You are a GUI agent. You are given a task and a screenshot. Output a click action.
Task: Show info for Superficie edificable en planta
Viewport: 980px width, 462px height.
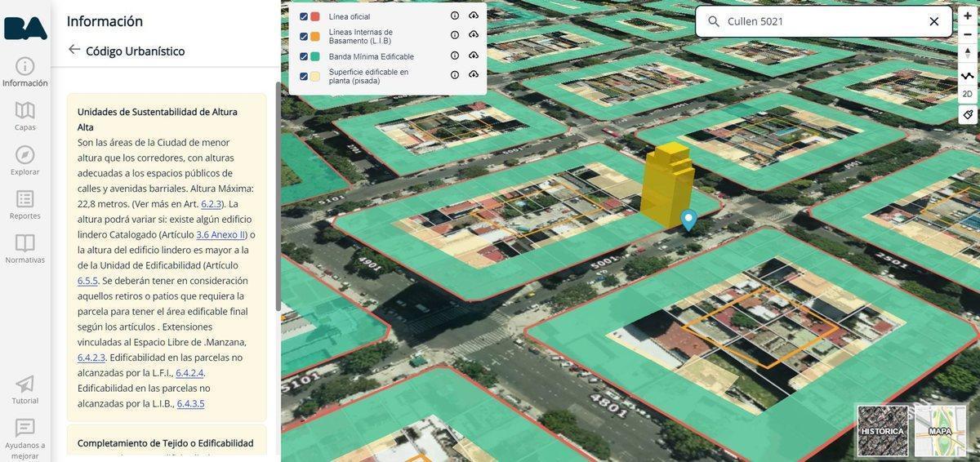pos(455,75)
